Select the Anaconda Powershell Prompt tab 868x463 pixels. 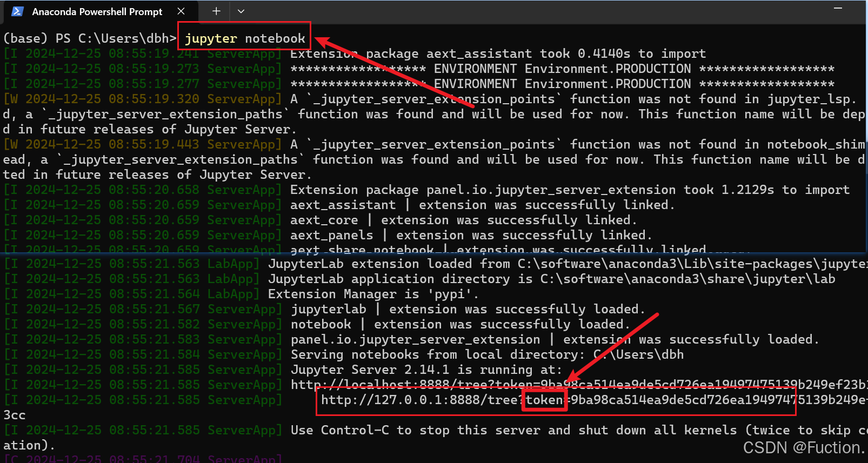100,12
